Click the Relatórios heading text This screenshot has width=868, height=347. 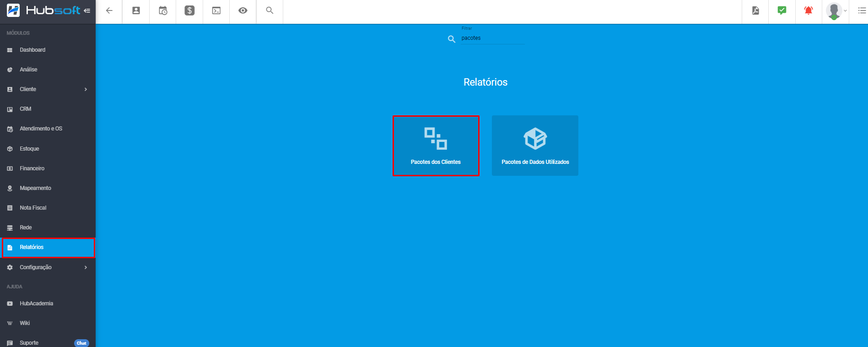pos(485,82)
